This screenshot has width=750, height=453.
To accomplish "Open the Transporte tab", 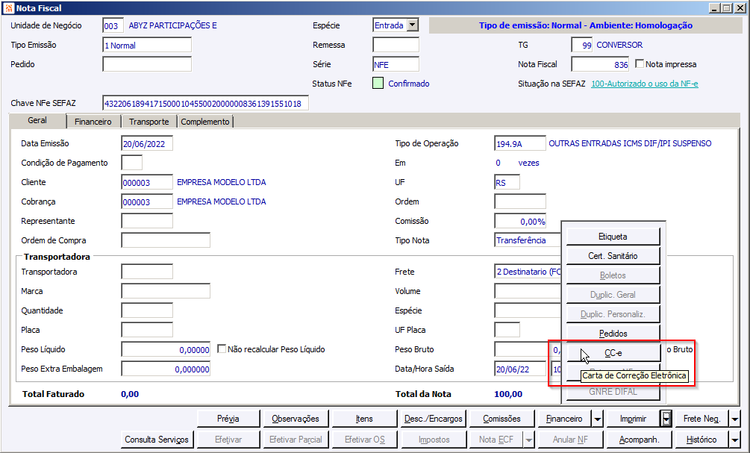I will 149,122.
